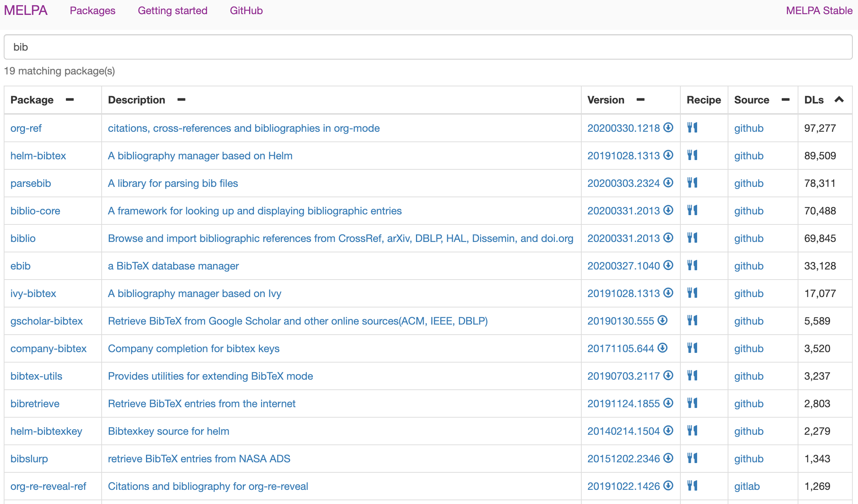Open description 'Bibtexkey source for helm'
This screenshot has height=504, width=858.
pyautogui.click(x=168, y=431)
